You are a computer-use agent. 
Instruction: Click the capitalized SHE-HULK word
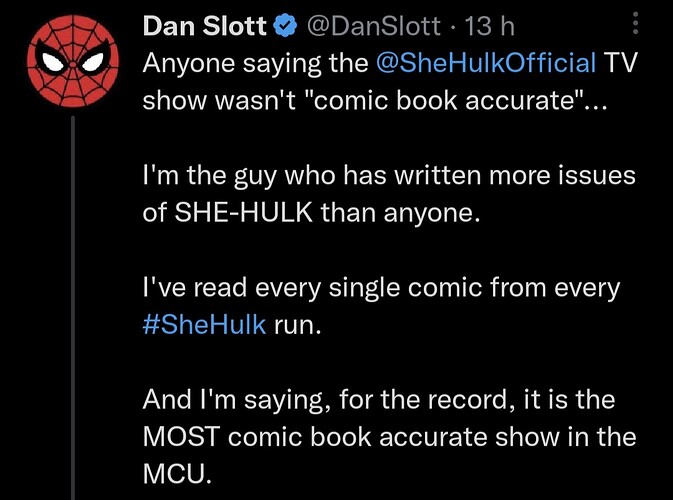tap(244, 212)
